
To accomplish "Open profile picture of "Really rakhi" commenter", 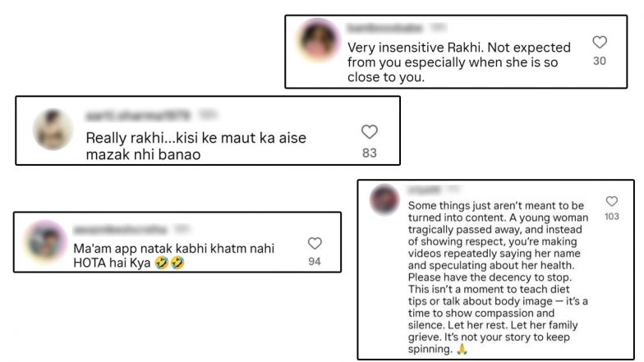I will click(53, 129).
